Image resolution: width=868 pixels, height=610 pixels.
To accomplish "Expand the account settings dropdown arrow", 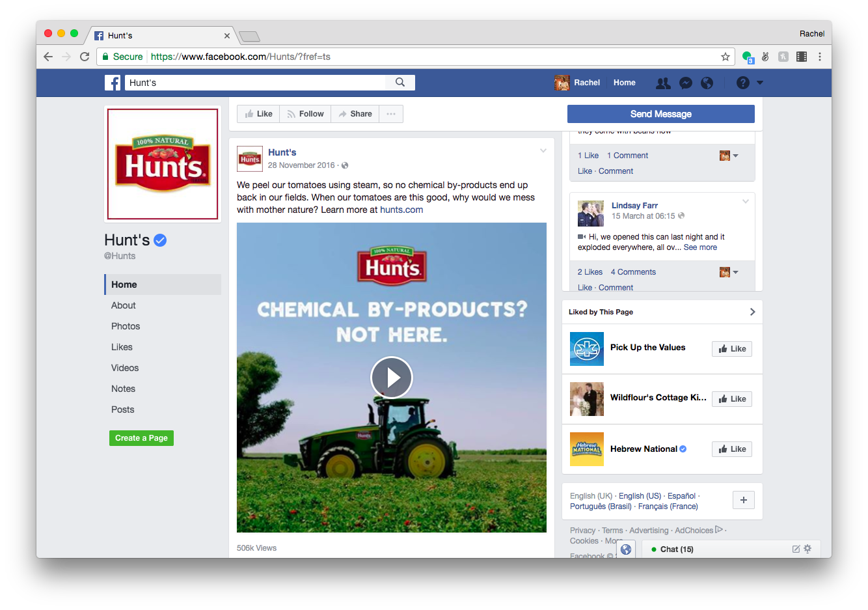I will click(x=760, y=83).
